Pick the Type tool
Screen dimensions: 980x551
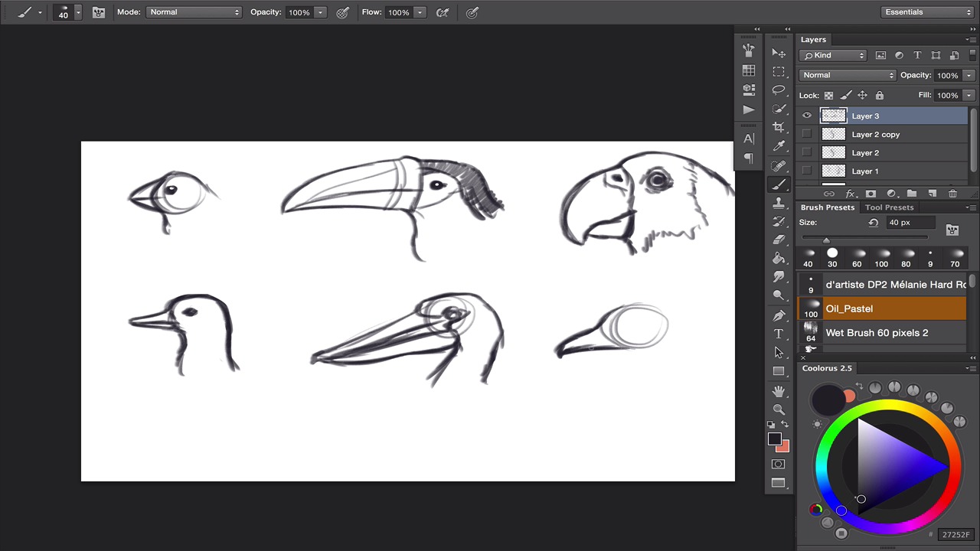click(x=779, y=334)
